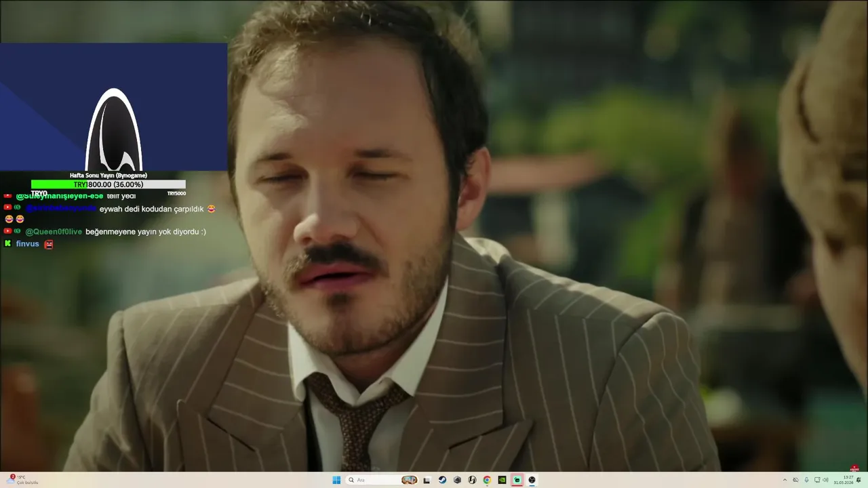The image size is (868, 488).
Task: Click the microphone tray icon
Action: click(806, 480)
